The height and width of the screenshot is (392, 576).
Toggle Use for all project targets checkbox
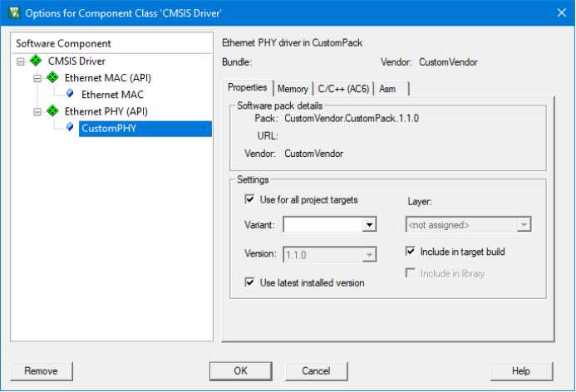249,199
